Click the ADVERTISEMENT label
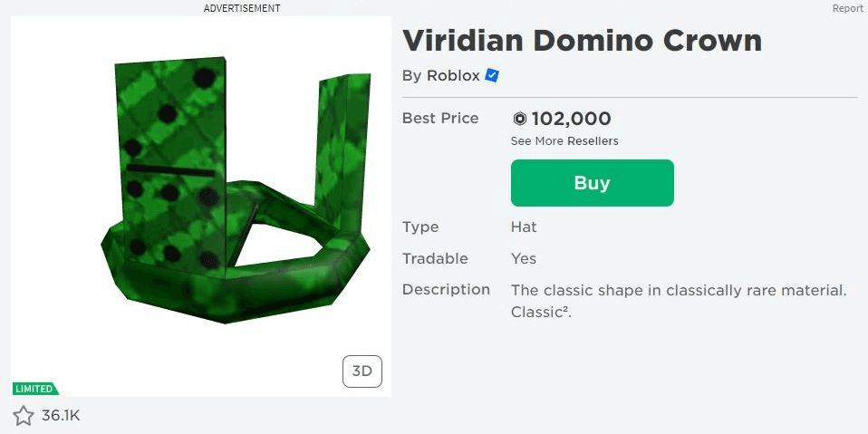The image size is (868, 434). [x=242, y=8]
